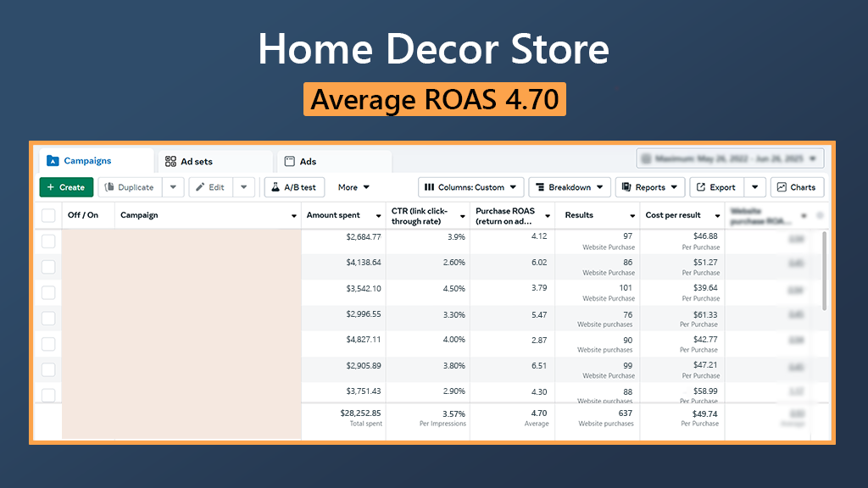This screenshot has height=488, width=868.
Task: Click the Export arrow icon
Action: click(700, 187)
